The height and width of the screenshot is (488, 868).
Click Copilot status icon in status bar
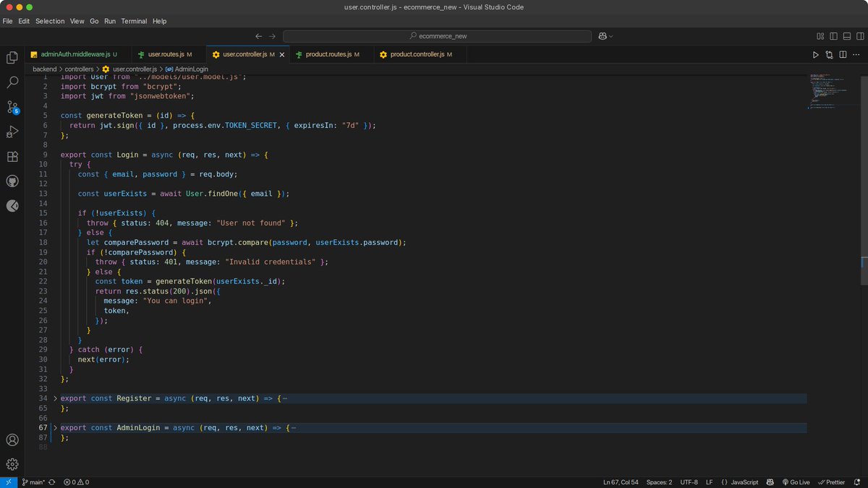point(770,482)
